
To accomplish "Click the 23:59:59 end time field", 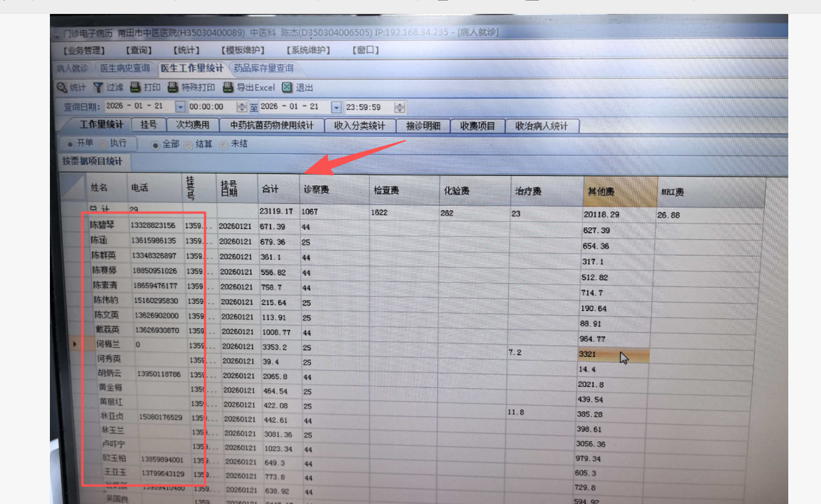I will pyautogui.click(x=369, y=107).
